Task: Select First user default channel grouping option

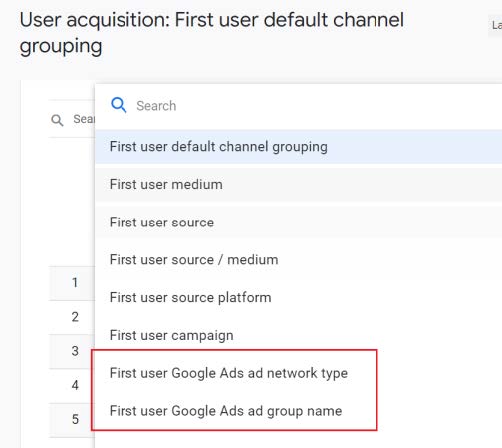Action: pos(299,147)
